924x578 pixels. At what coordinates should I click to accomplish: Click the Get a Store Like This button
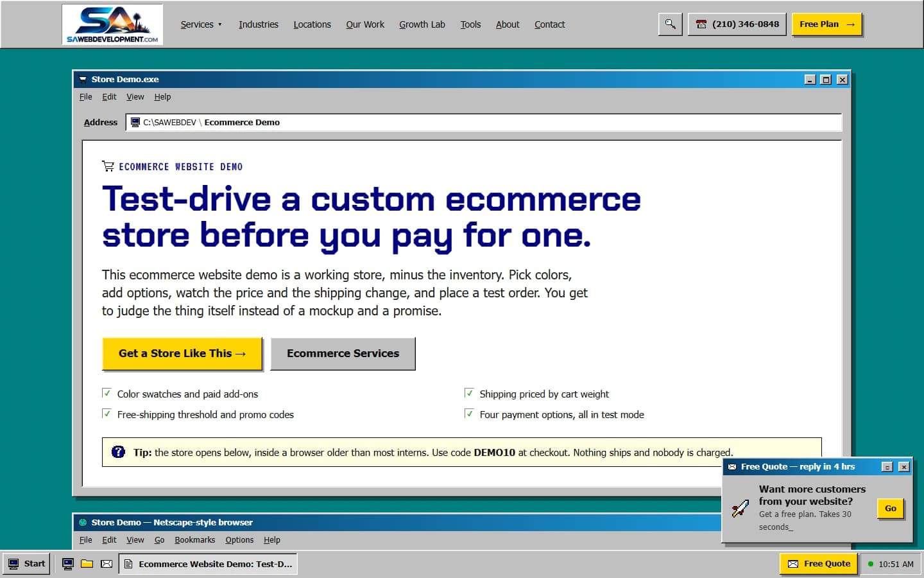coord(182,353)
